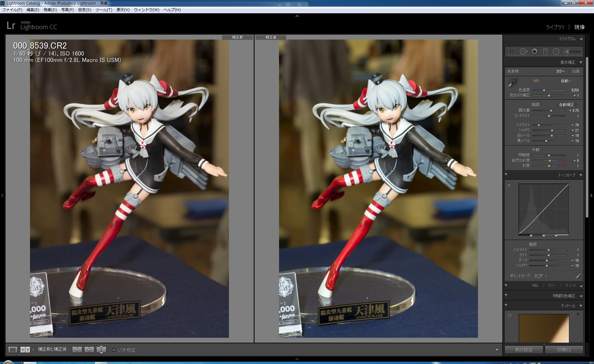594x364 pixels.
Task: Collapse the トーンカーブ panel
Action: click(581, 175)
